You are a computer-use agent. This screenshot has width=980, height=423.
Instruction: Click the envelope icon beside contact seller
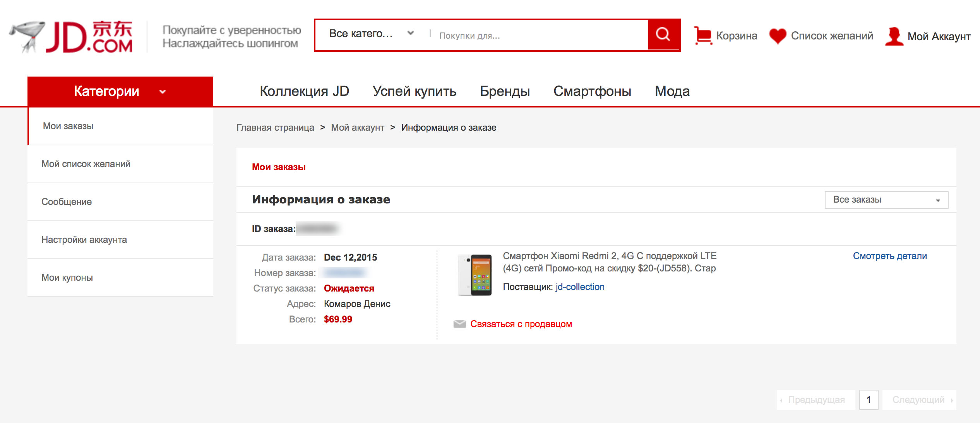[459, 324]
